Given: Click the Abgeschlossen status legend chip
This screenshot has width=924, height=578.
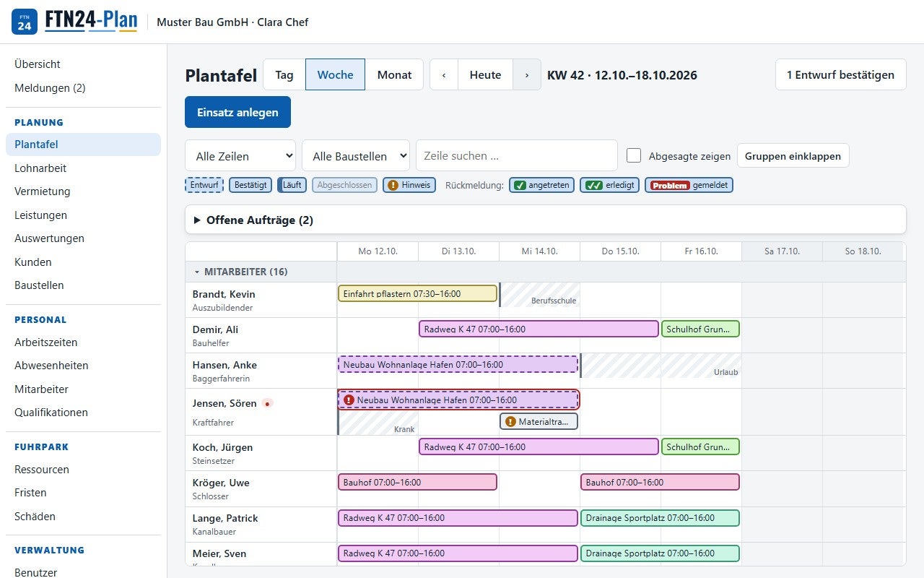Looking at the screenshot, I should tap(344, 185).
